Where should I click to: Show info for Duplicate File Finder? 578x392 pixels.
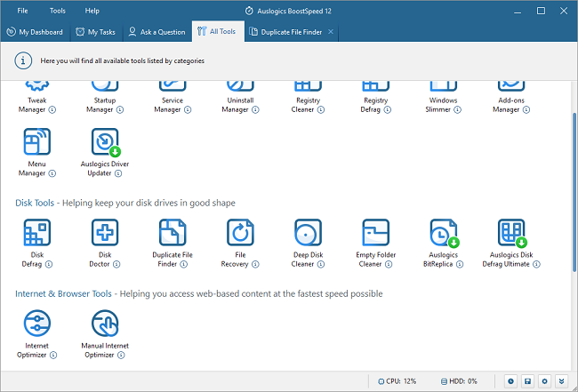184,264
